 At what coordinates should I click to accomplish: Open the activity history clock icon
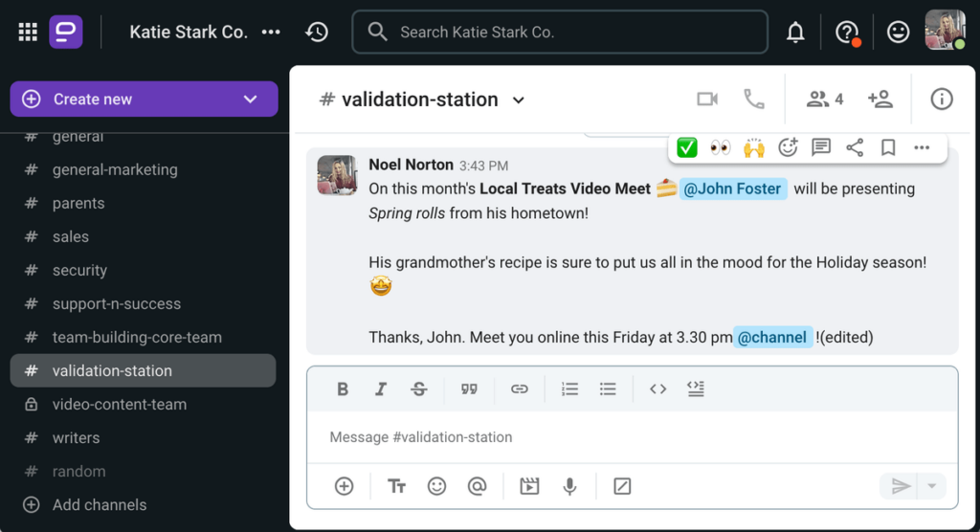(x=317, y=32)
